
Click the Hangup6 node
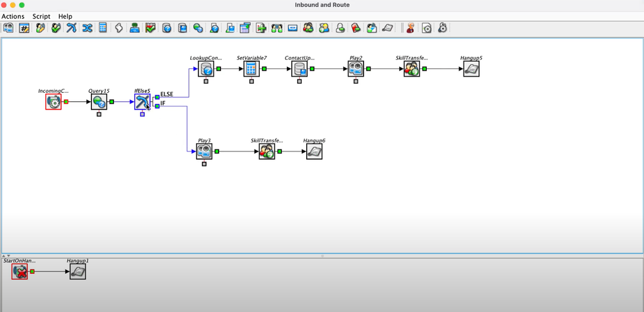pyautogui.click(x=314, y=151)
